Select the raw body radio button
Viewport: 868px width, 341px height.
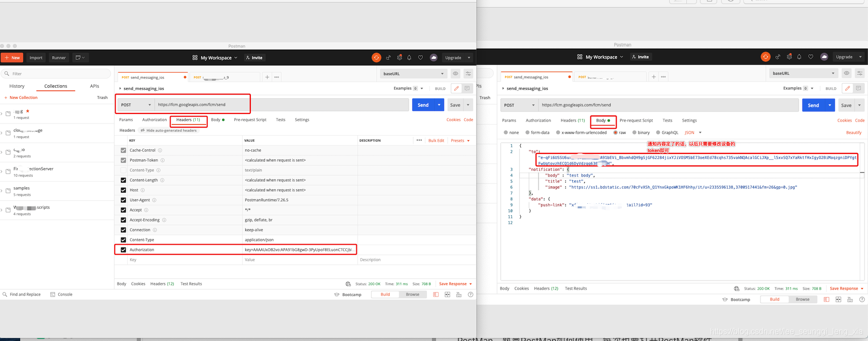pyautogui.click(x=615, y=133)
